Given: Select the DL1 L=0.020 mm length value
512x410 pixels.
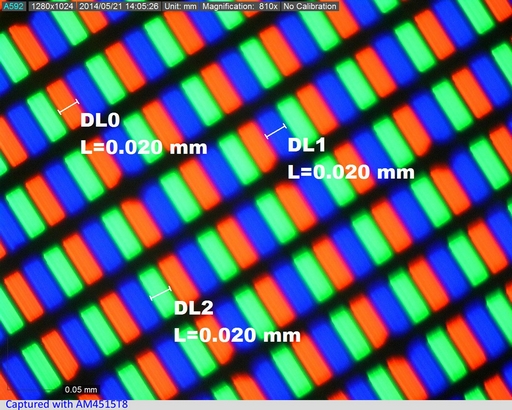Looking at the screenshot, I should [x=351, y=172].
